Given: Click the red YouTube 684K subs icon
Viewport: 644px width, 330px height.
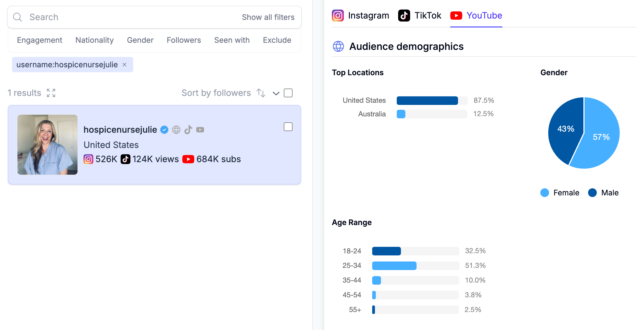Looking at the screenshot, I should pyautogui.click(x=188, y=159).
